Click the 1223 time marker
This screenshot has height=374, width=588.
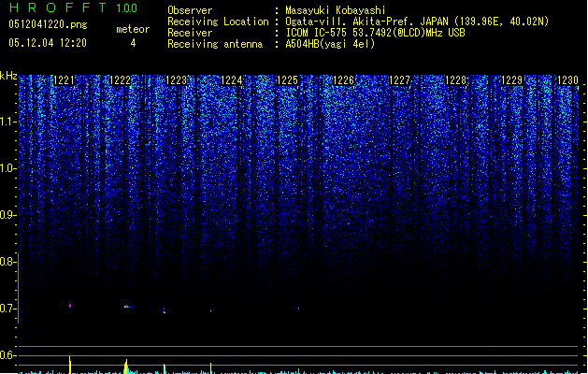pyautogui.click(x=176, y=80)
